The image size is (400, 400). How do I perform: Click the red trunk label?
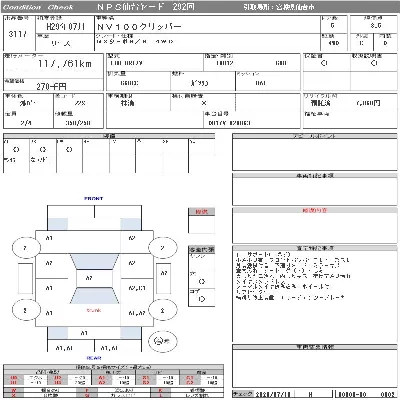pyautogui.click(x=94, y=310)
